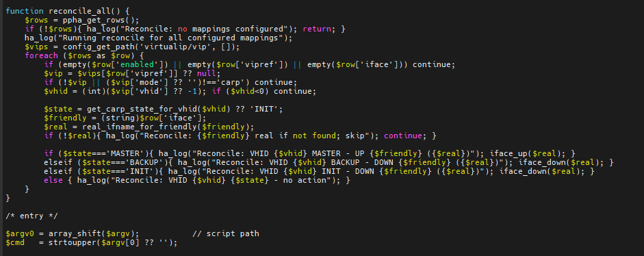Click the null keyword on the $vip line
The image size is (644, 256).
(206, 73)
